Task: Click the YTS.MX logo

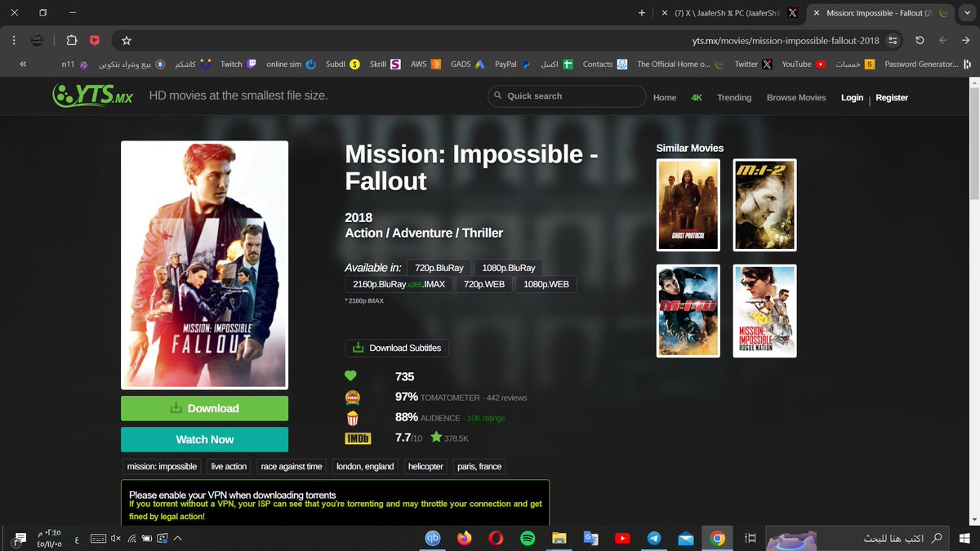Action: coord(92,96)
